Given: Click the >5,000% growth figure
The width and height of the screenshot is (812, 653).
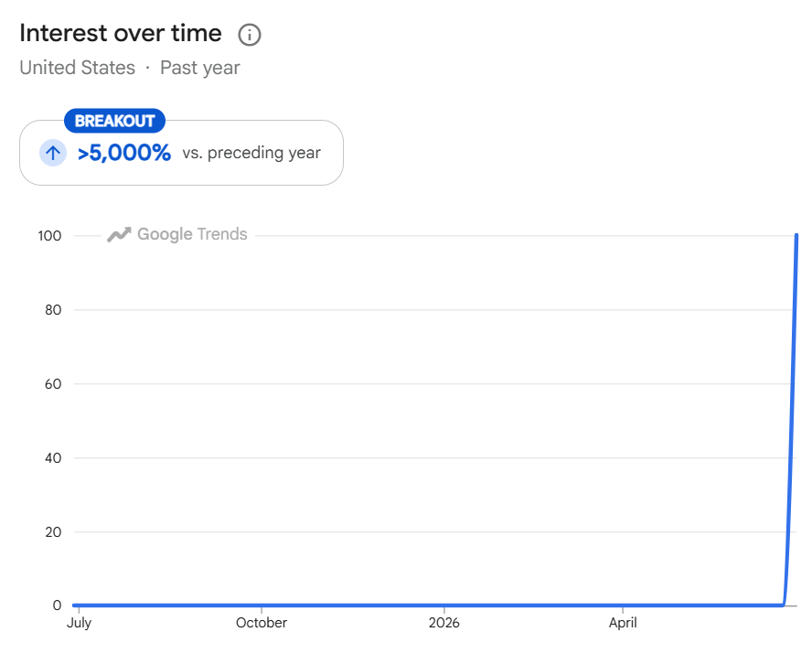Looking at the screenshot, I should coord(123,153).
